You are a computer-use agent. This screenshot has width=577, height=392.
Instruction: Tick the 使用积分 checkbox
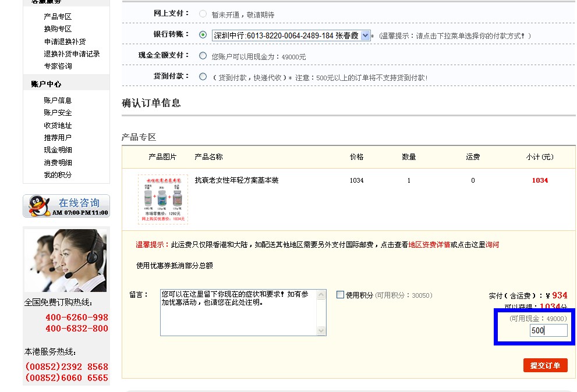click(341, 294)
